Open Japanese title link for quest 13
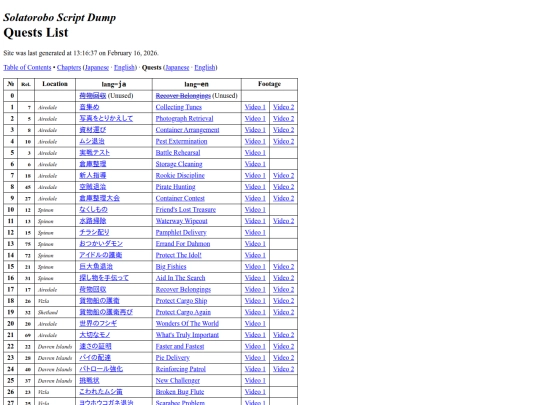 [x=101, y=244]
